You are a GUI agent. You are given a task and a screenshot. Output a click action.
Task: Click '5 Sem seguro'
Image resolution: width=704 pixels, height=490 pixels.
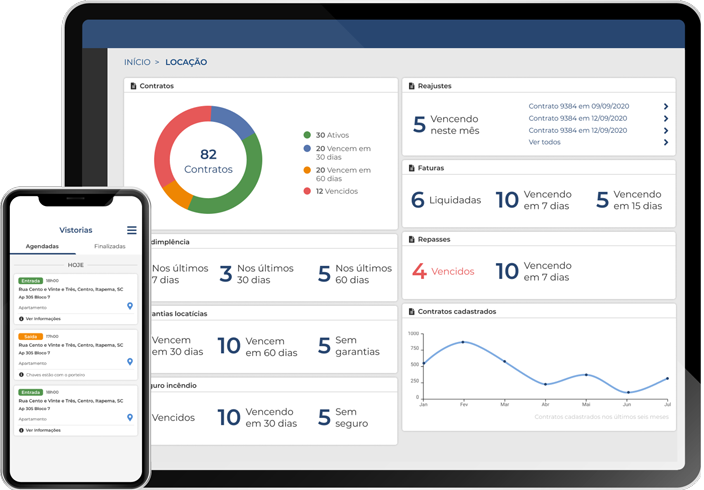click(x=343, y=418)
